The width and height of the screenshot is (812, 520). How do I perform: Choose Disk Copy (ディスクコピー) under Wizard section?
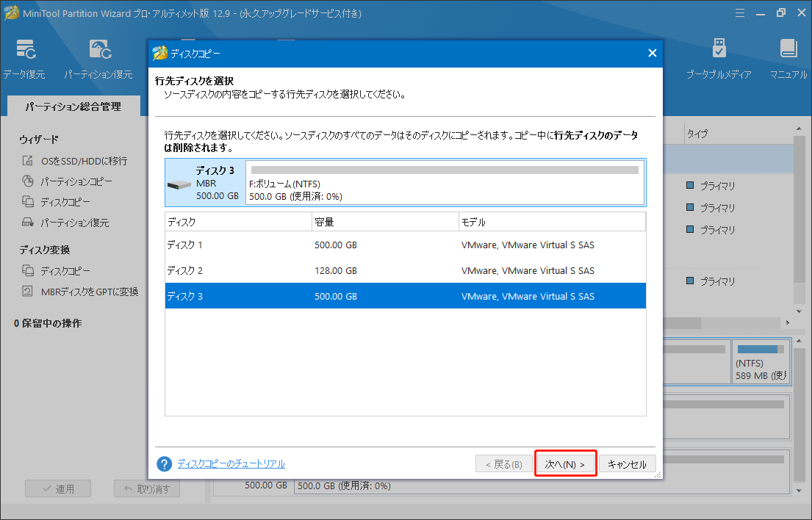(x=56, y=202)
